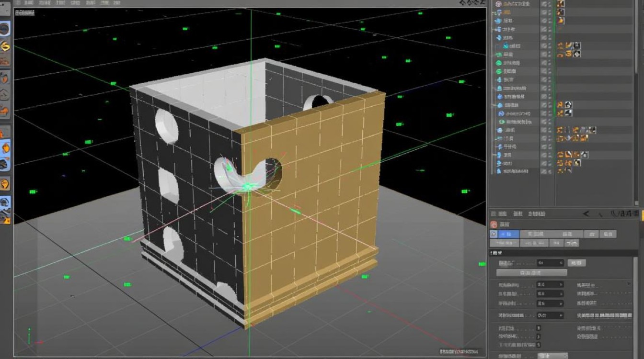
Task: Open the first menu in the attribute panel header
Action: point(502,213)
